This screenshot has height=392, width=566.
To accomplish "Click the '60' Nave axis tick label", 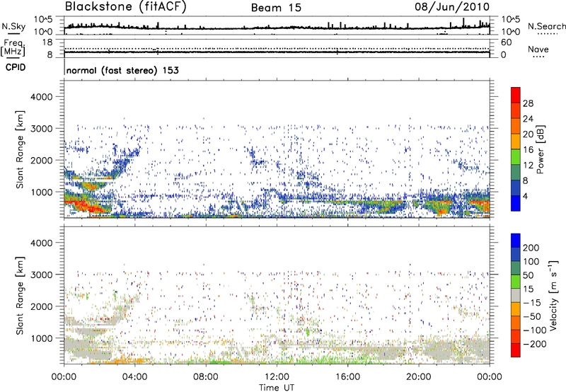I will click(x=507, y=42).
